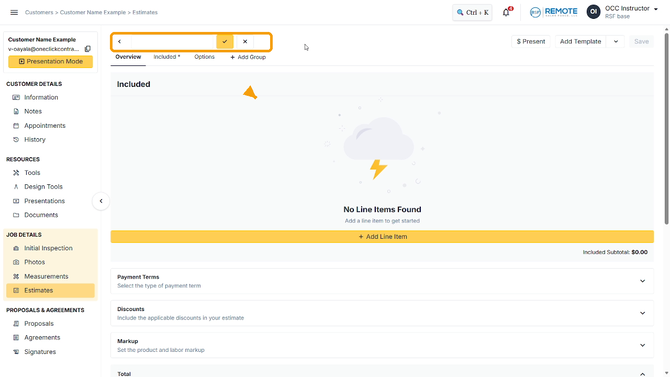Switch to the Overview tab
The image size is (670, 377).
(128, 57)
